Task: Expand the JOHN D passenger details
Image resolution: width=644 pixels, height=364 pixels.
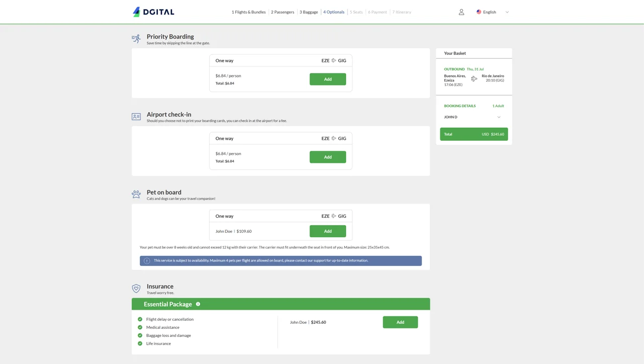Action: pos(499,117)
